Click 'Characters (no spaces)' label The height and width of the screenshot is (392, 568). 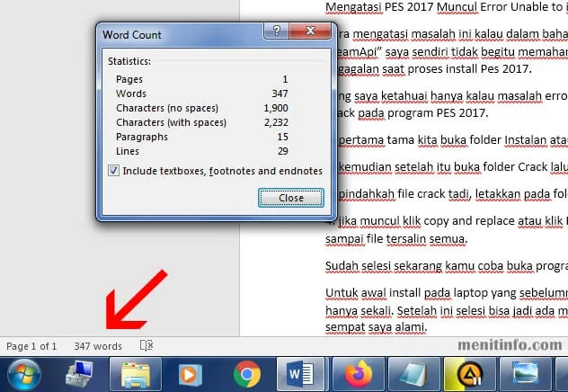tap(167, 108)
